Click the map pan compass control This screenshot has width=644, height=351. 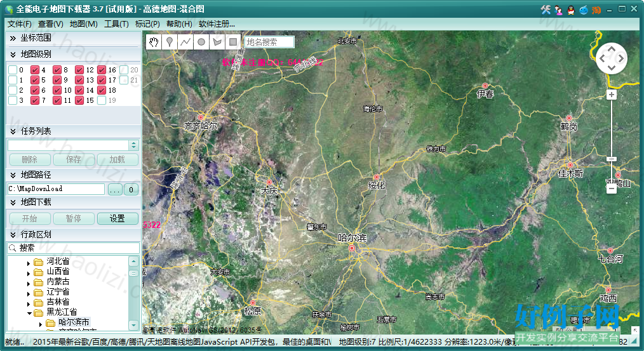pos(612,58)
